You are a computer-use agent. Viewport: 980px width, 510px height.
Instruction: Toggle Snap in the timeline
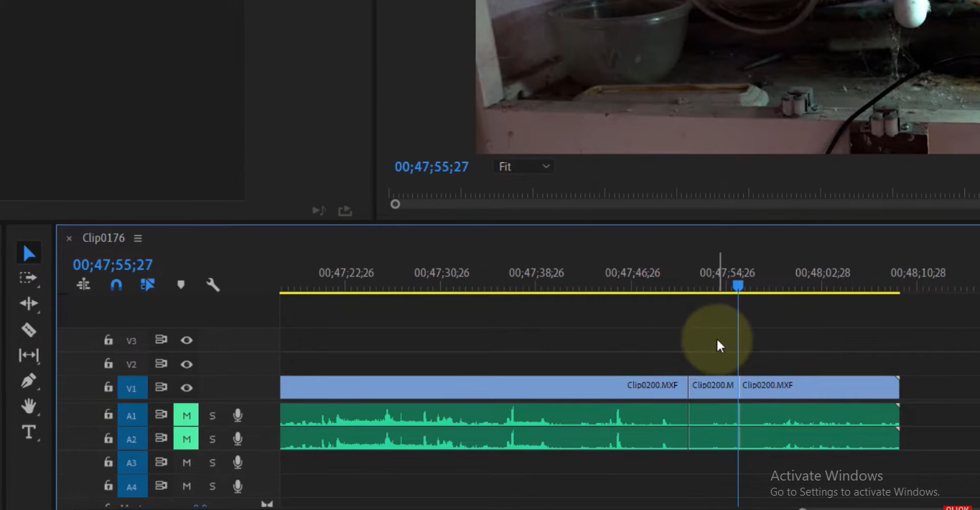point(115,284)
